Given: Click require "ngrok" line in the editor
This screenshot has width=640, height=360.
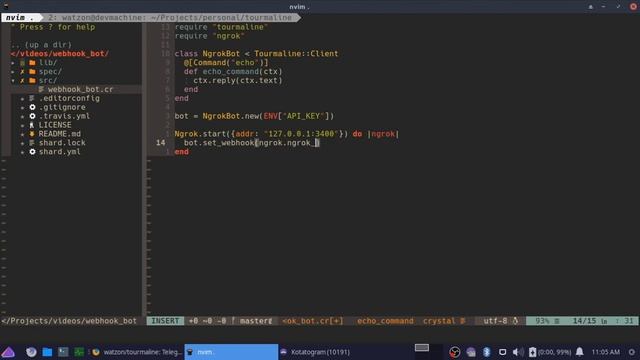Looking at the screenshot, I should (x=209, y=36).
